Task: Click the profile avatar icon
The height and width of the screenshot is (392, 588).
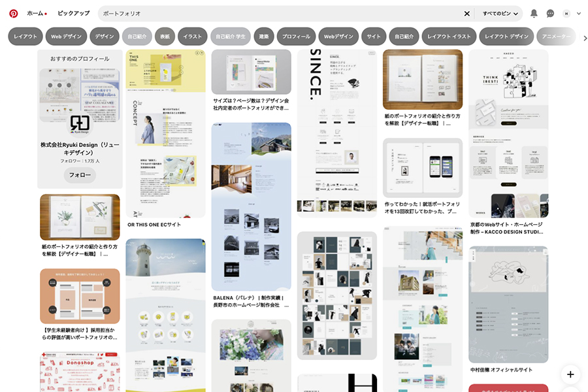Action: (567, 12)
